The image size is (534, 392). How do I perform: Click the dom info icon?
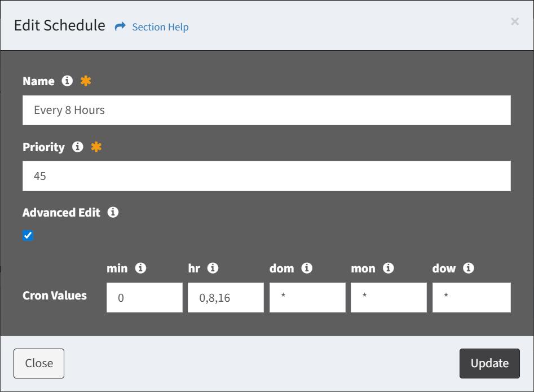click(x=307, y=268)
